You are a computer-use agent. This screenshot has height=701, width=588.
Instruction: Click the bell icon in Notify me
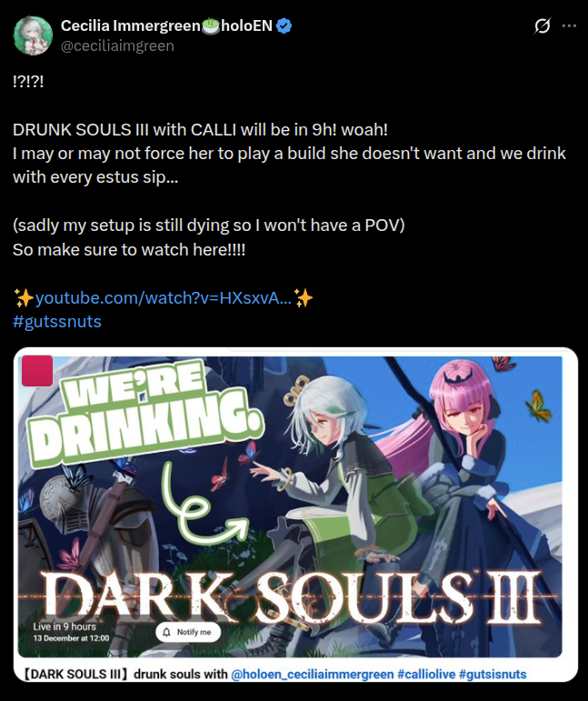click(167, 632)
